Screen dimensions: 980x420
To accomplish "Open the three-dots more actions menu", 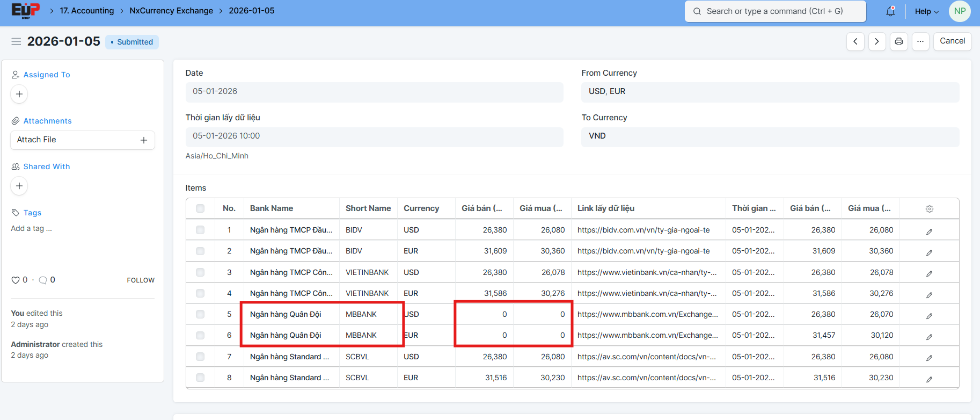I will 920,41.
